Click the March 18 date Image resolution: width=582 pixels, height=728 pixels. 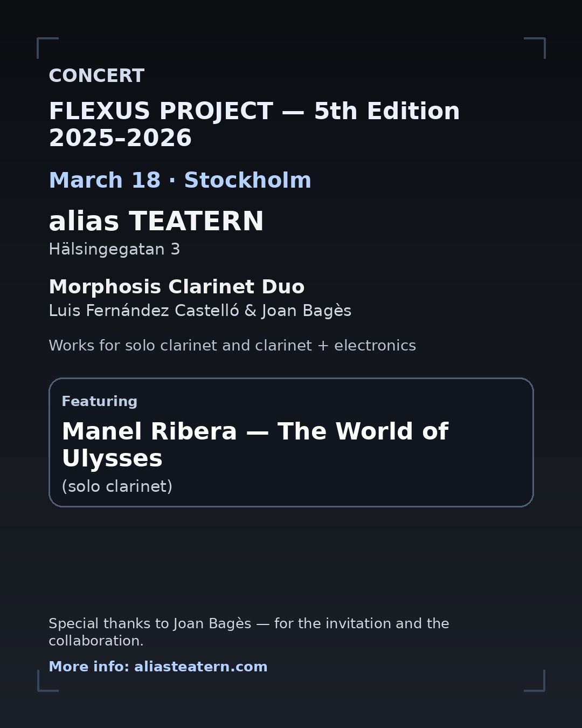[x=105, y=181]
